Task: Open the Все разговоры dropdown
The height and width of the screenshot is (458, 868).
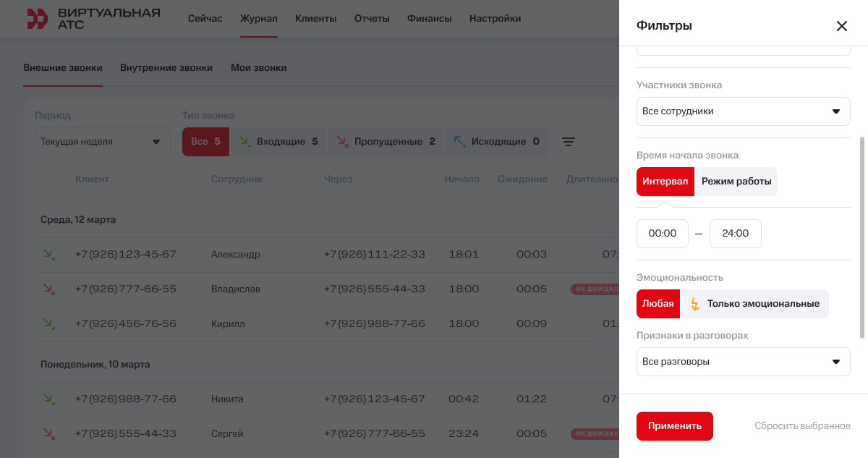Action: tap(743, 362)
